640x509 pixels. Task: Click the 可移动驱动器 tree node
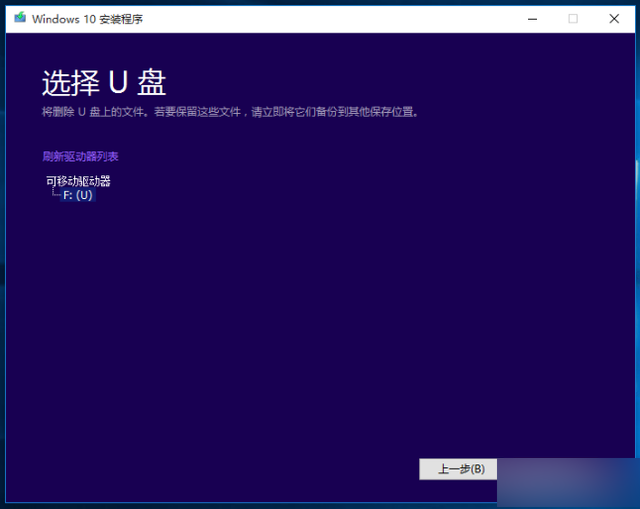[78, 181]
